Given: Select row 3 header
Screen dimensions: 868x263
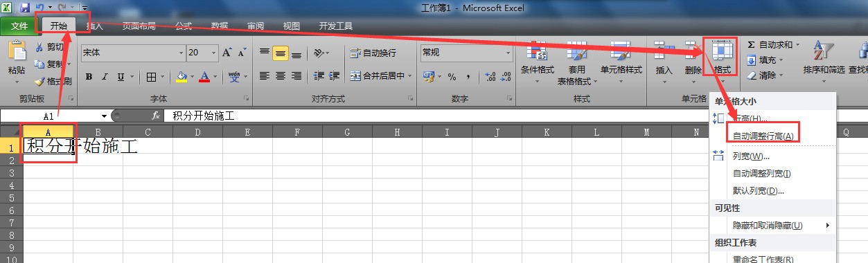Looking at the screenshot, I should [x=11, y=172].
